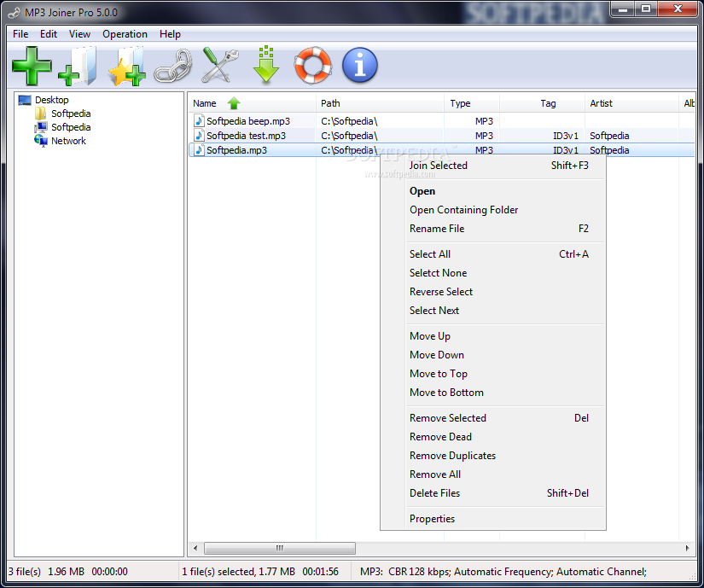Click music note icon of Softpedia beep.mp3
The height and width of the screenshot is (588, 704).
coord(199,120)
